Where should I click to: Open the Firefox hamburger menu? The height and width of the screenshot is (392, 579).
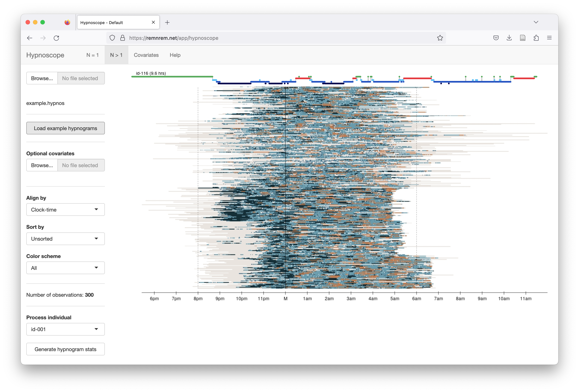549,38
